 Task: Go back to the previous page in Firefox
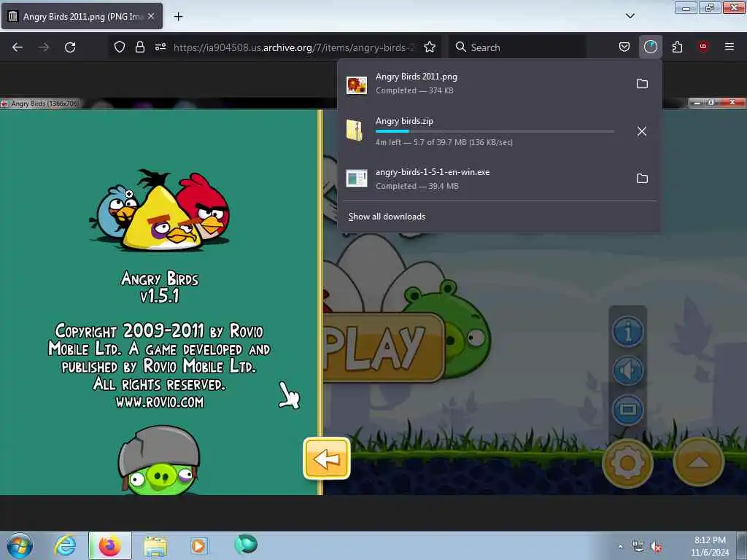click(x=18, y=47)
